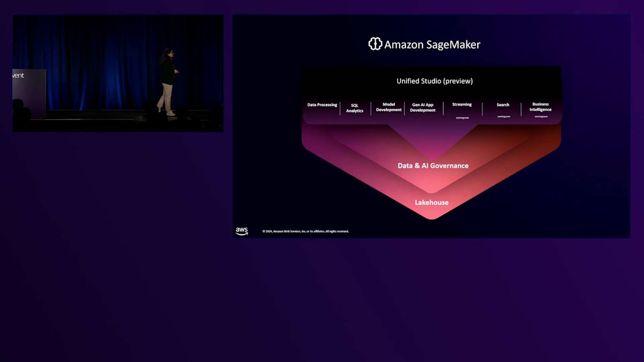
Task: Click the Model Development label
Action: (389, 107)
